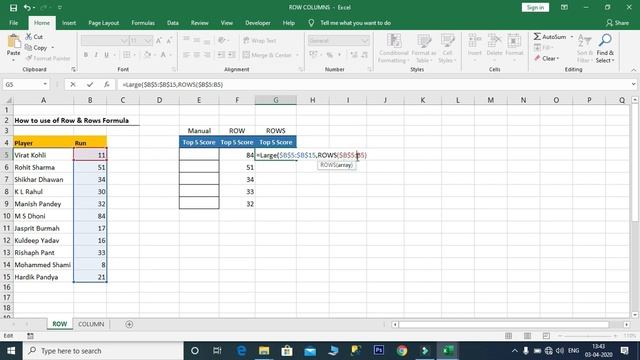Select the ROW sheet tab
This screenshot has height=360, width=640.
point(60,324)
